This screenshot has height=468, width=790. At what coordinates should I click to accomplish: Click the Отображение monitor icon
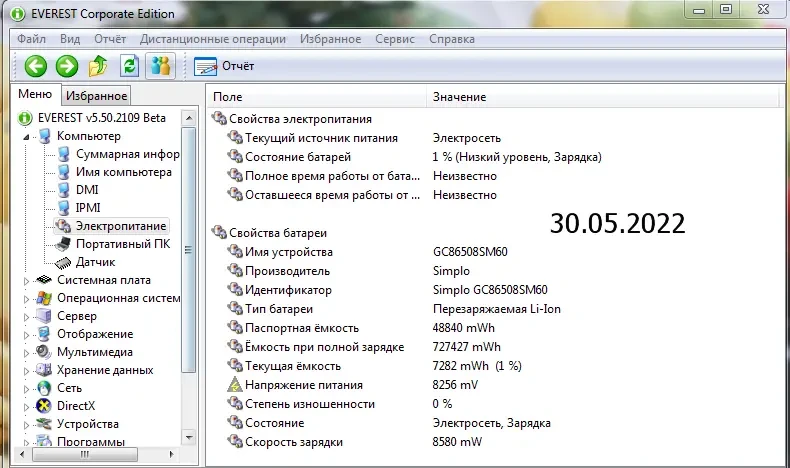[44, 333]
